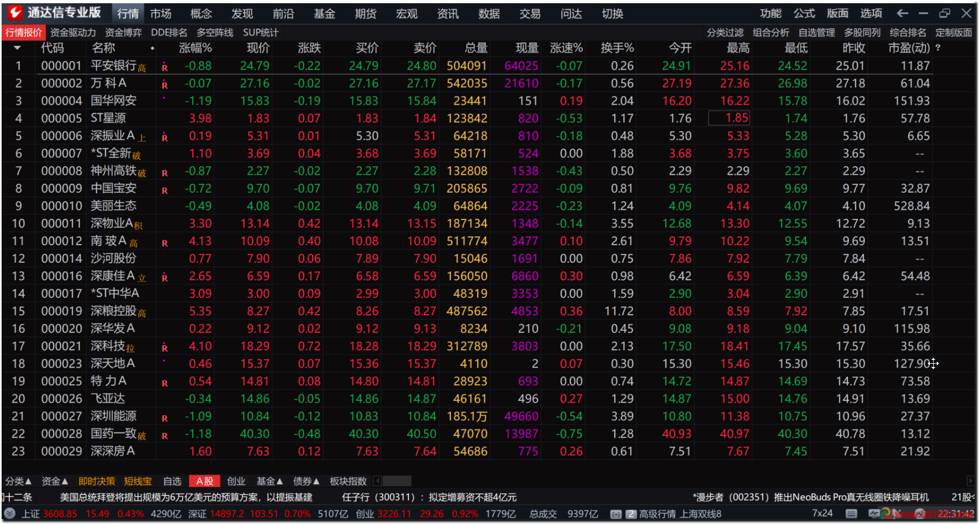Click the question mark icon beside 市盈(动)
Viewport: 980px width, 524px height.
[x=938, y=48]
